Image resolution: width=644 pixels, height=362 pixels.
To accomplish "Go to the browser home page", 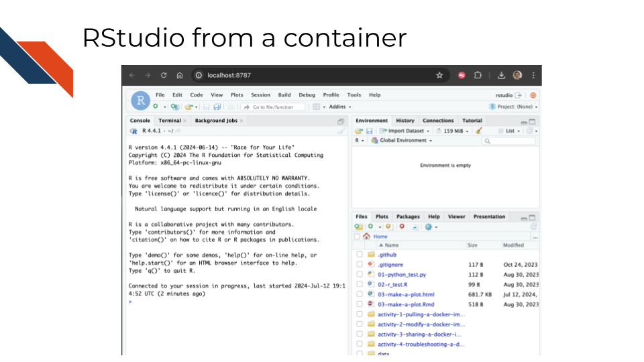I will 180,75.
